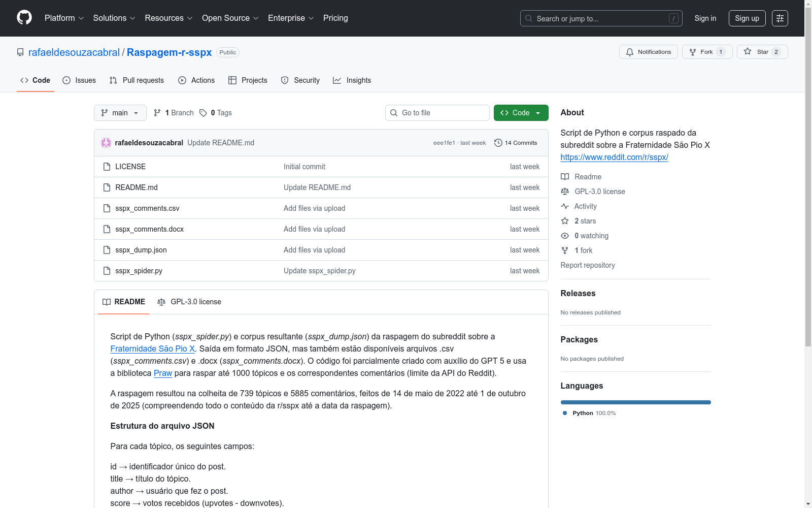Open the Fraternidade São Pio X link in README
The height and width of the screenshot is (508, 812).
pyautogui.click(x=153, y=348)
